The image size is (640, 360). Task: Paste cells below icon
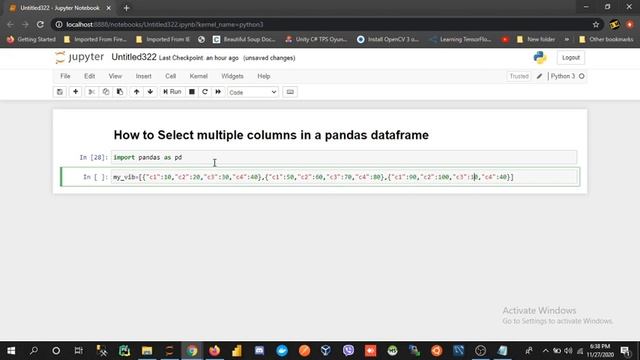tap(120, 92)
